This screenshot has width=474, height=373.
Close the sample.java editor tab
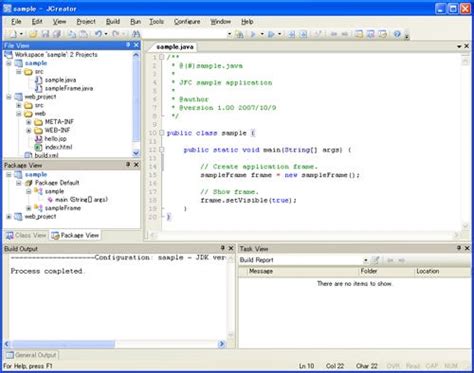pyautogui.click(x=467, y=46)
